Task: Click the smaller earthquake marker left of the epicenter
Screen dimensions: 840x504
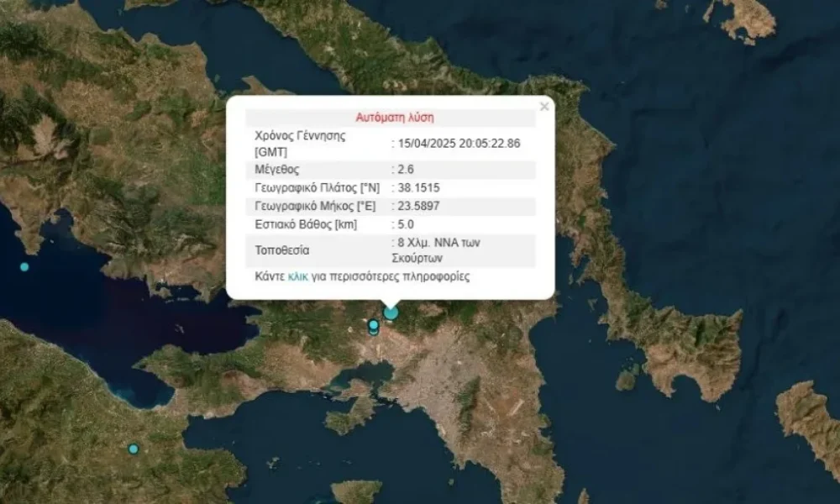Action: [x=374, y=325]
